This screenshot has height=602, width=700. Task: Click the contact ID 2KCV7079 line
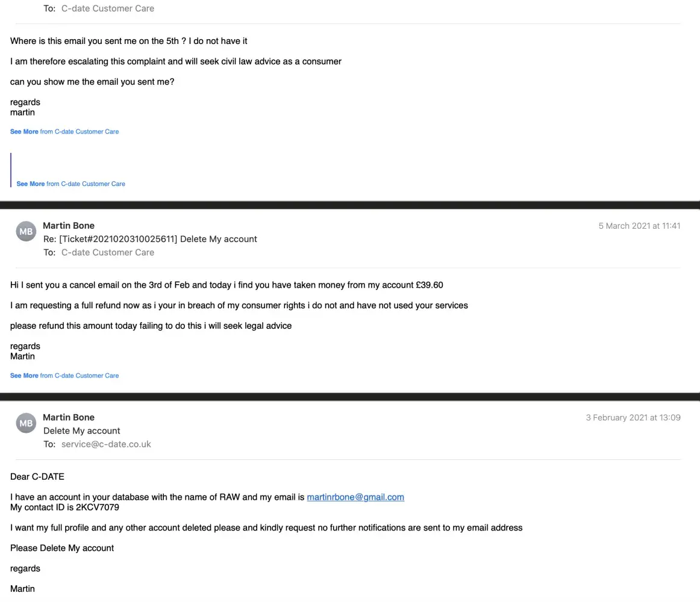tap(64, 507)
